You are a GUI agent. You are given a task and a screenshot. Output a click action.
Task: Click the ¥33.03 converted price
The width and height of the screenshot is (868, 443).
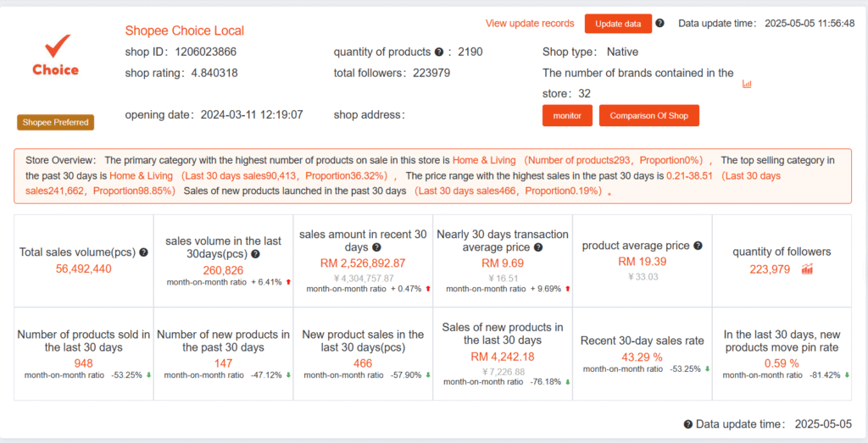(x=643, y=276)
